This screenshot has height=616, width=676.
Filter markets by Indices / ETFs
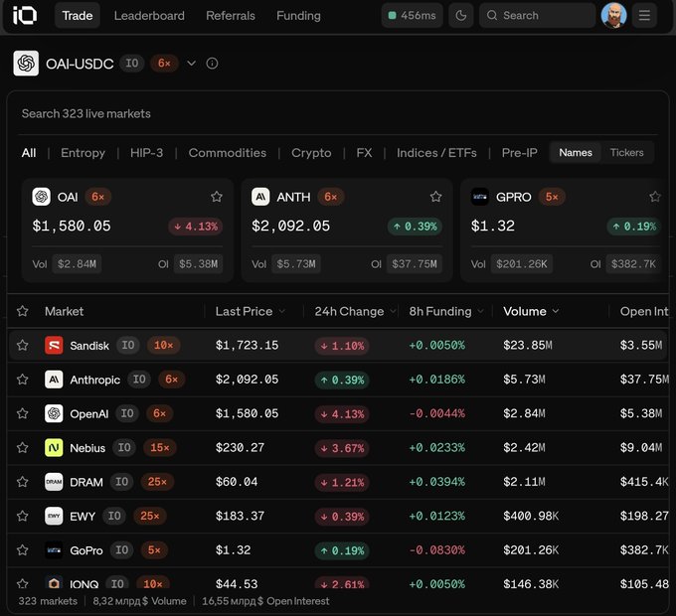[436, 153]
